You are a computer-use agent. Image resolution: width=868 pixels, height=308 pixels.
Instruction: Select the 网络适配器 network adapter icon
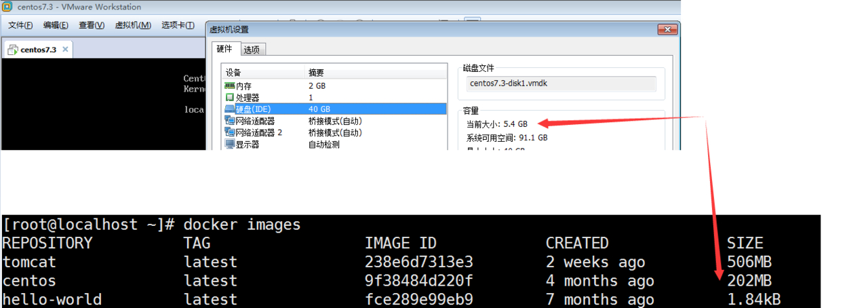(x=230, y=121)
